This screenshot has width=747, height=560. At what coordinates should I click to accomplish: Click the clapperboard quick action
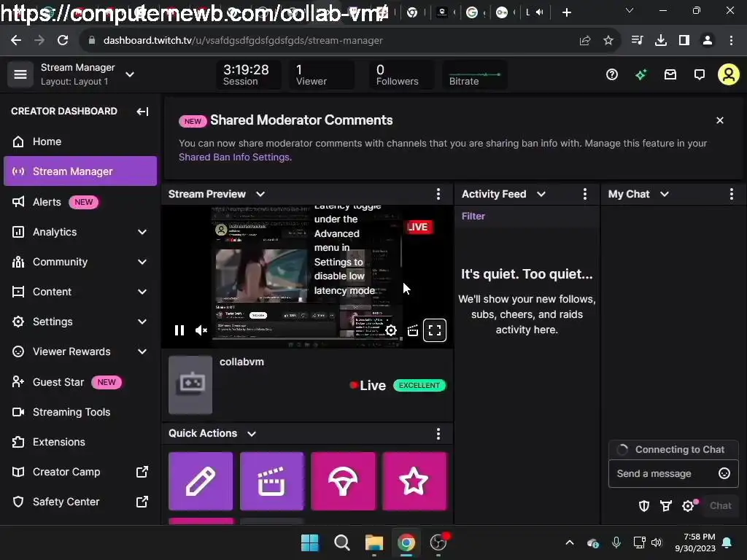271,481
